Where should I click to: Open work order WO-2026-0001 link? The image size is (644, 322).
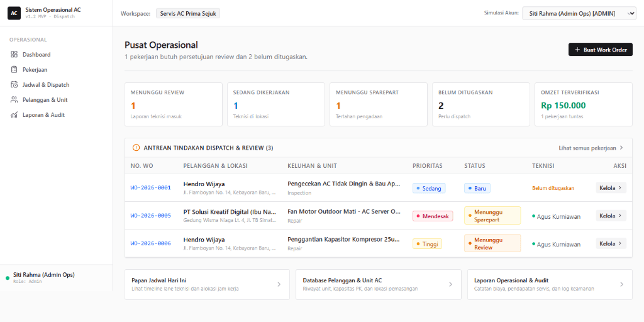(x=151, y=187)
